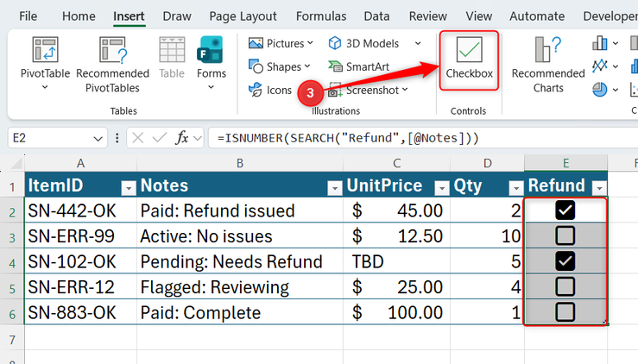Insert a Checkbox control
The image size is (638, 364).
469,59
